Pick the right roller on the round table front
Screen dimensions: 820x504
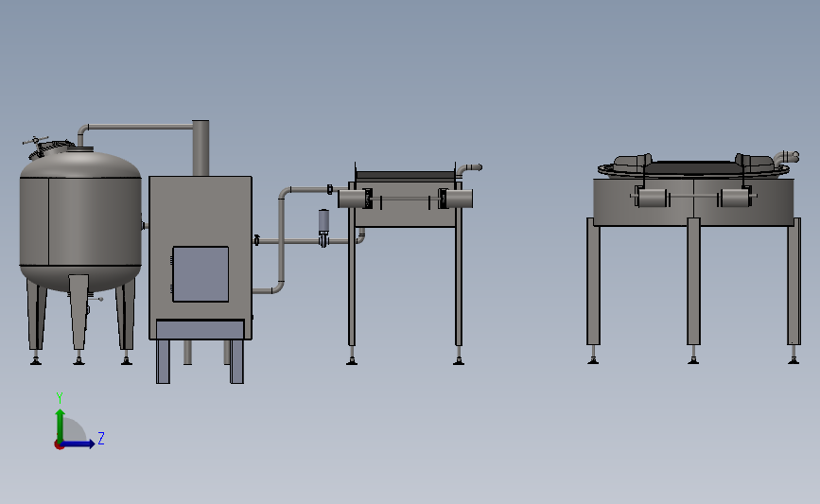click(x=737, y=198)
